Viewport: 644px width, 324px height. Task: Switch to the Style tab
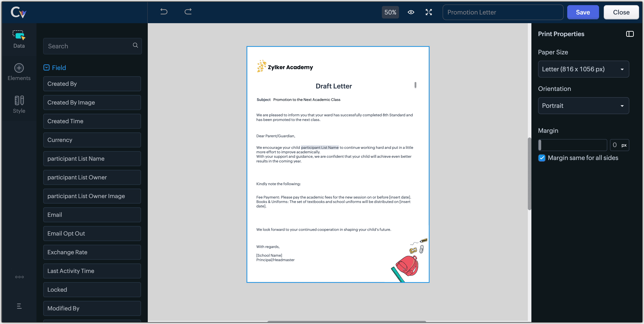click(x=19, y=105)
